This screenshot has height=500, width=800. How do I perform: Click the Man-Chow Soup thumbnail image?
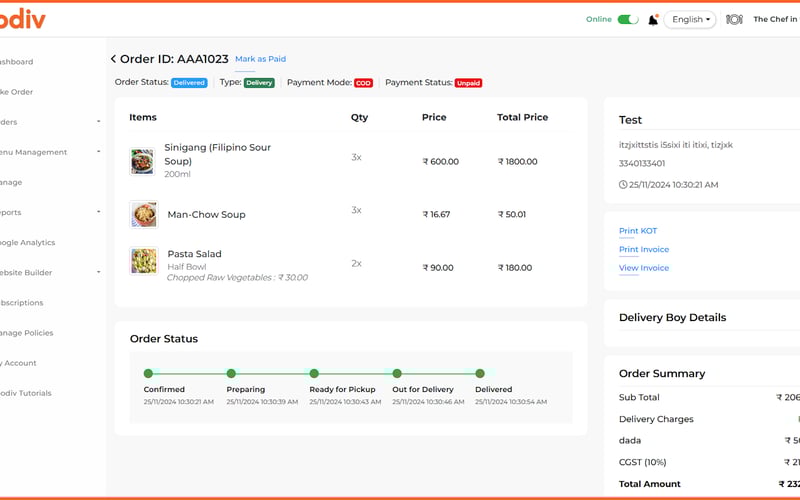144,214
